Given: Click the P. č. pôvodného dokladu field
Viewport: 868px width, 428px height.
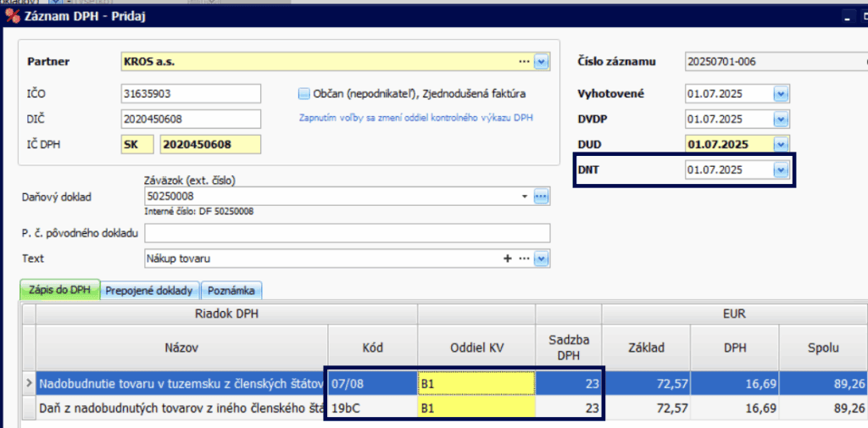Looking at the screenshot, I should [x=348, y=233].
